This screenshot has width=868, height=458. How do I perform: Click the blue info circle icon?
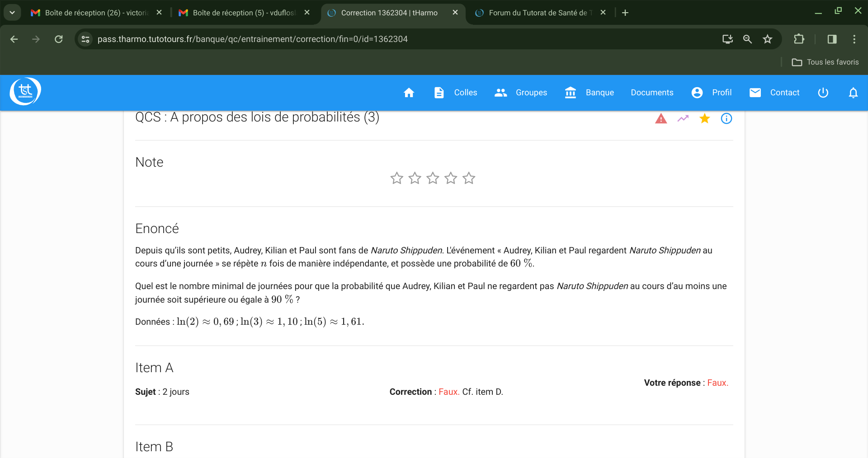click(x=726, y=118)
